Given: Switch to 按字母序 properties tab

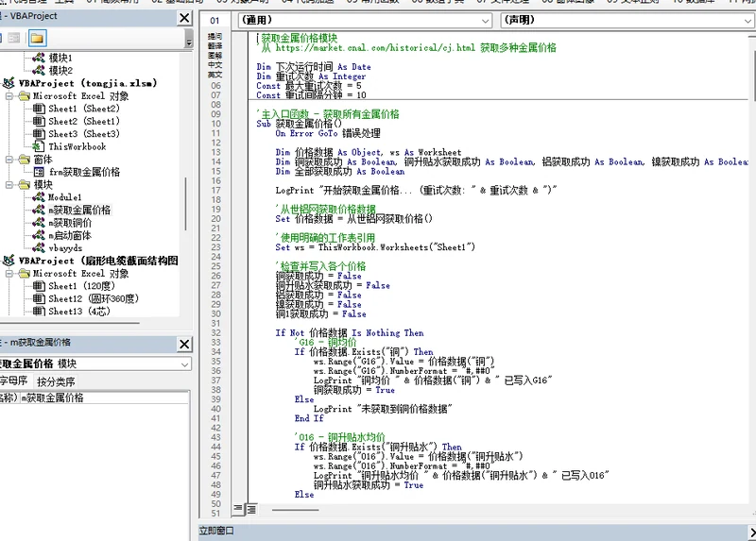Looking at the screenshot, I should pyautogui.click(x=14, y=381).
